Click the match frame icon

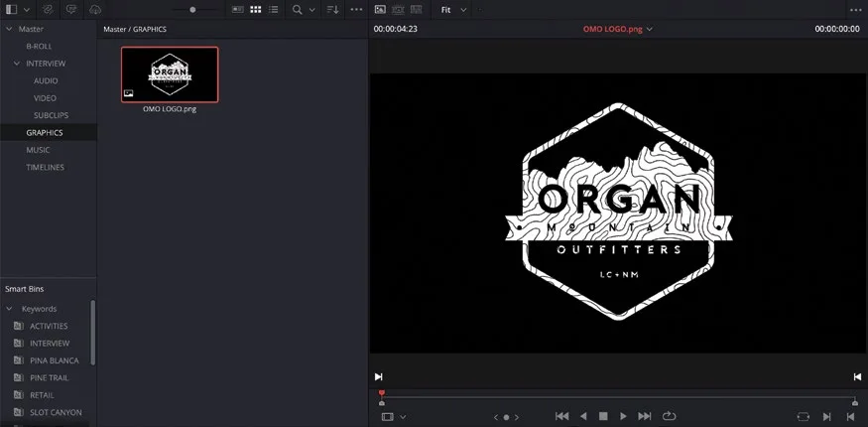[x=803, y=416]
